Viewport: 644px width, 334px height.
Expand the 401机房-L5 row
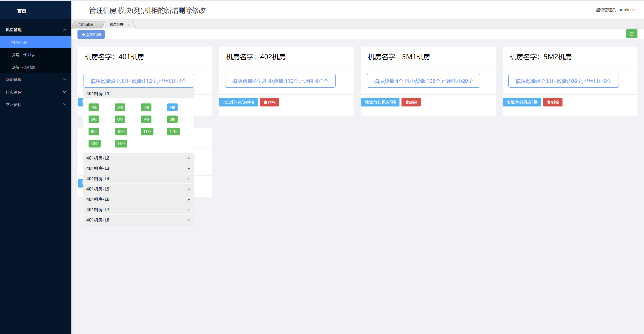coord(139,189)
